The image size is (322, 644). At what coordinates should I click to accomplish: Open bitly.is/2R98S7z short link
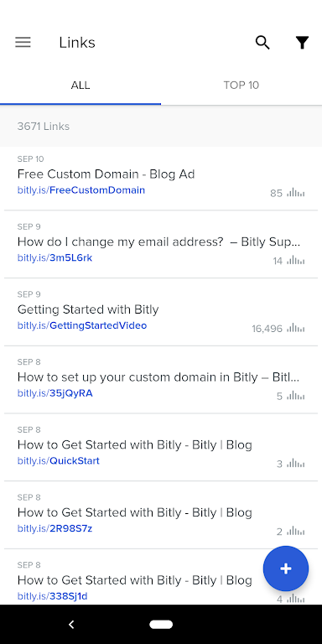point(55,528)
